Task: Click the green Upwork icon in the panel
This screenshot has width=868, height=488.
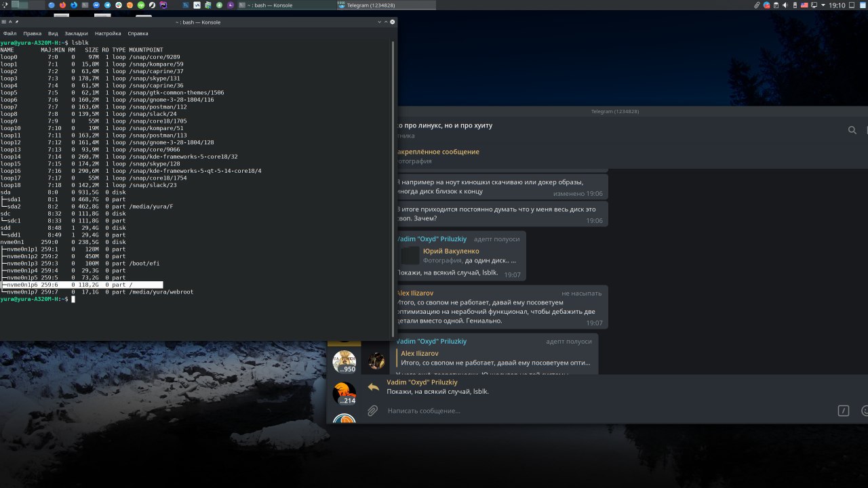Action: 140,5
